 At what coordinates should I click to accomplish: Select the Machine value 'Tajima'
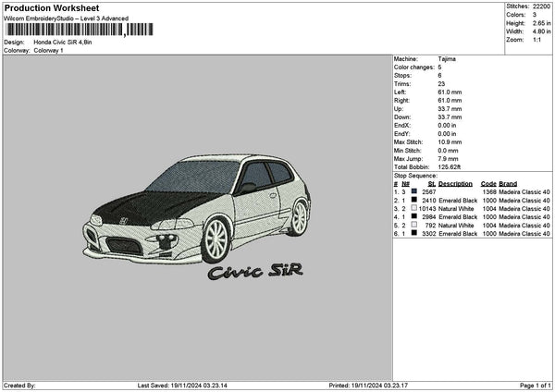point(447,59)
